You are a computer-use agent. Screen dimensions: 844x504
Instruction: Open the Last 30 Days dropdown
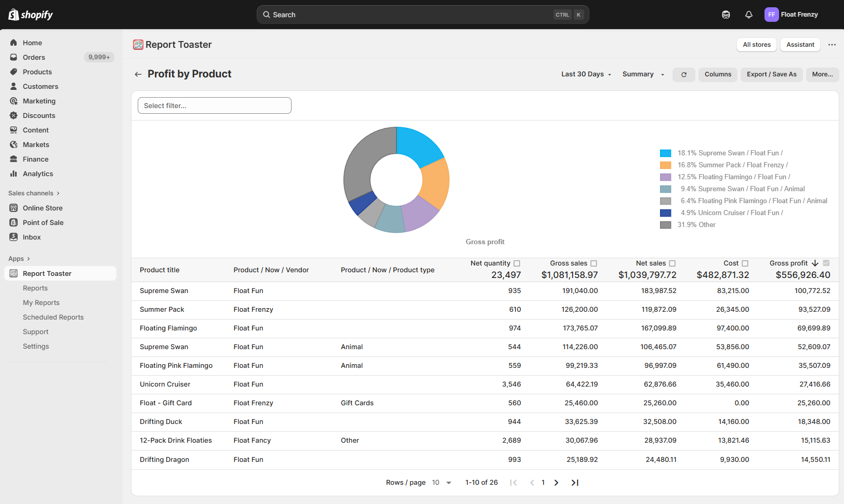click(x=586, y=74)
